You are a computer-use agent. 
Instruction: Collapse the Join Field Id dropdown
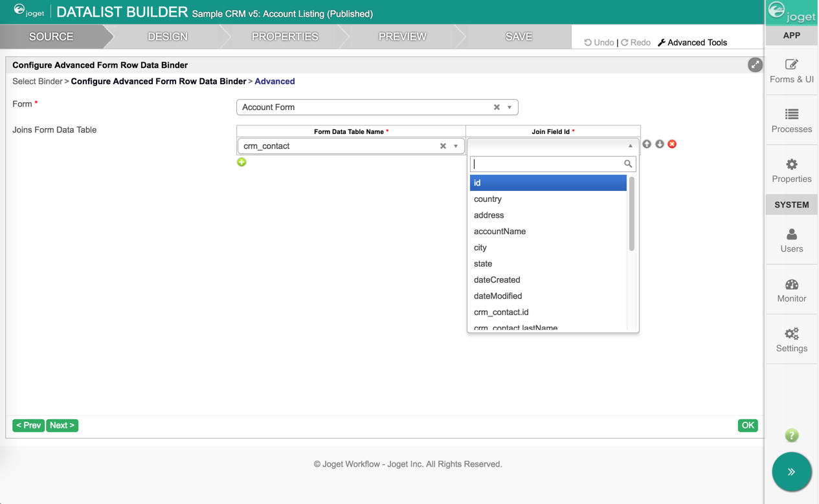click(630, 146)
